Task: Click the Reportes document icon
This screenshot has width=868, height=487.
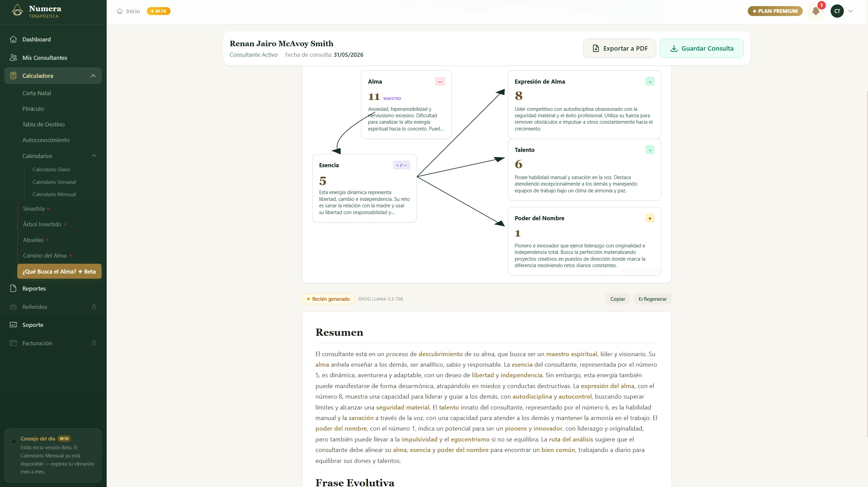Action: 13,288
